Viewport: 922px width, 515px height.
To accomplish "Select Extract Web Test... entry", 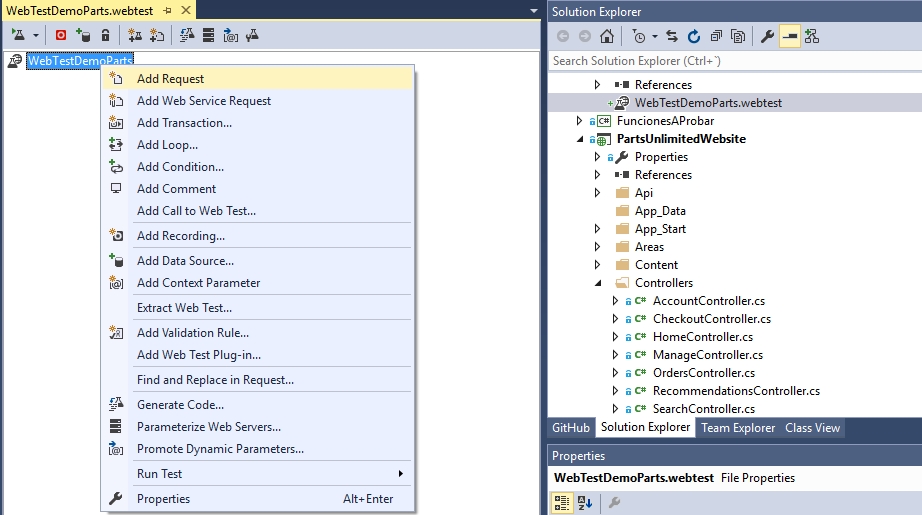I will click(x=258, y=308).
